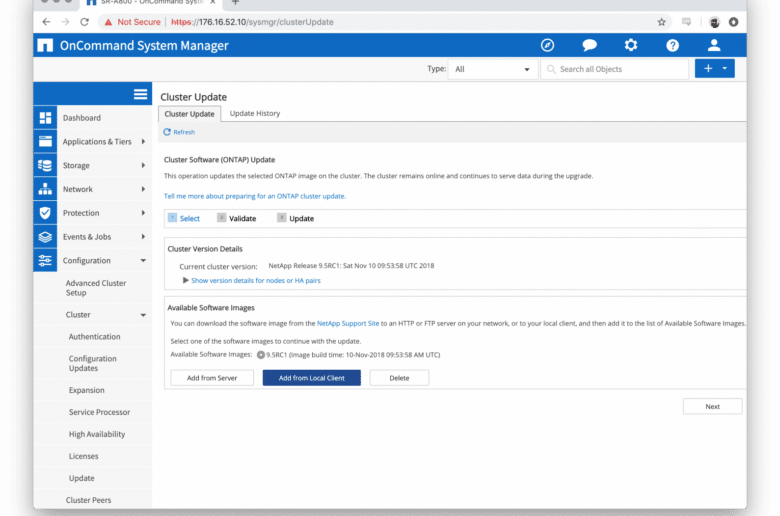Click Show version details for nodes link
This screenshot has width=780, height=516.
[256, 280]
